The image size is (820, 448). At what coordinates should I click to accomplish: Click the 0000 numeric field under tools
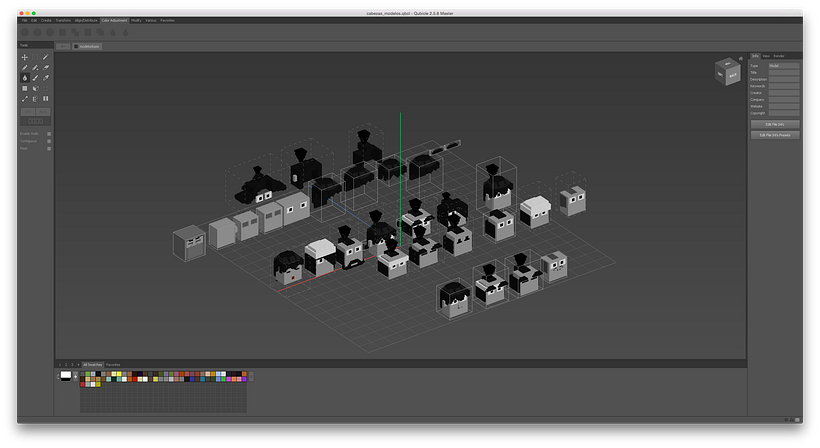(x=36, y=121)
